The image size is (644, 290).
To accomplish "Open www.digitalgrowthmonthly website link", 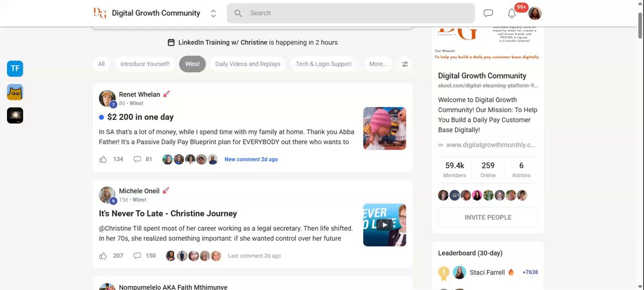I will (491, 145).
